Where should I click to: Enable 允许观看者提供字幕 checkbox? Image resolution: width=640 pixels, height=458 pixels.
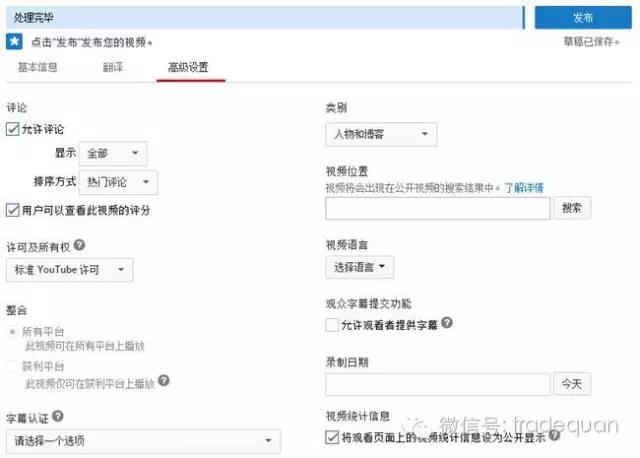(332, 324)
